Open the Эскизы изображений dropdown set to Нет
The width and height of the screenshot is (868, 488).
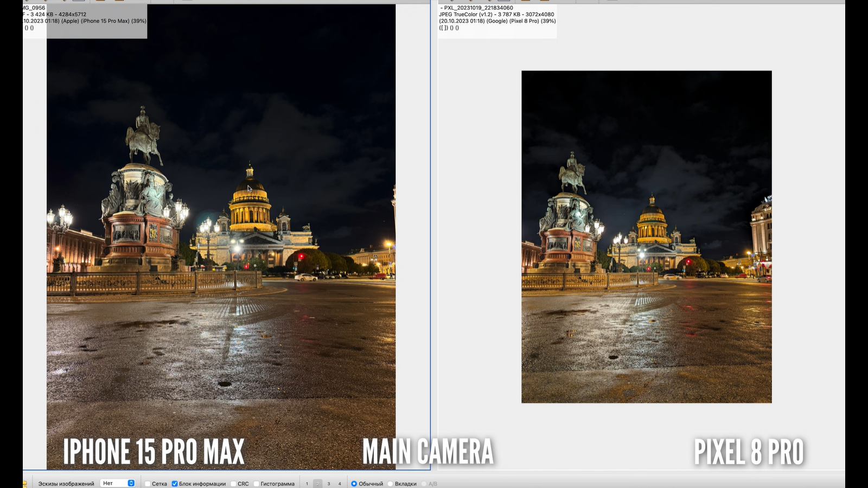pyautogui.click(x=118, y=483)
